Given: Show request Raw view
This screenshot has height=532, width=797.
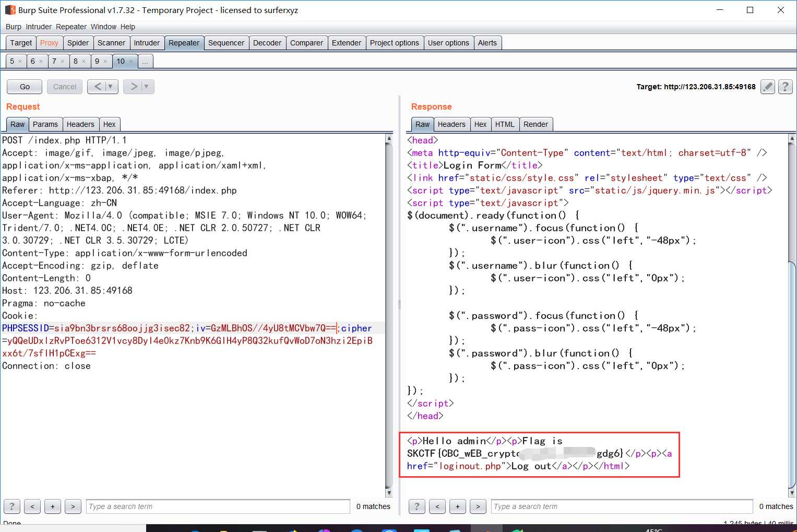Looking at the screenshot, I should coord(17,124).
